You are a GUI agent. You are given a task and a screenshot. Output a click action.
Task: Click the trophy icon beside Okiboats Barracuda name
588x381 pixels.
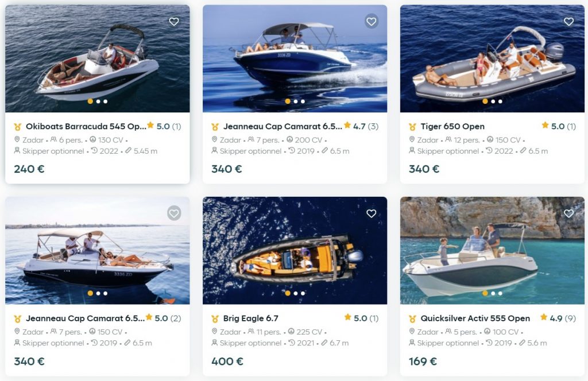click(17, 126)
